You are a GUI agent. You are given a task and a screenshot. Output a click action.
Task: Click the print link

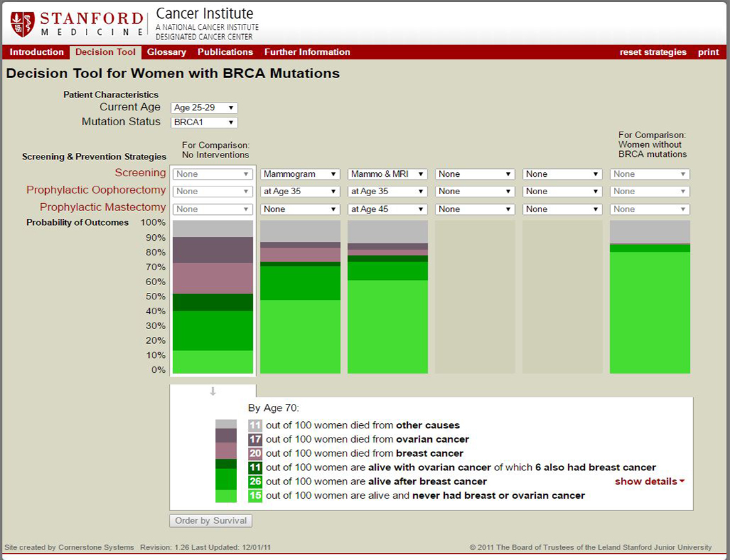(x=708, y=52)
